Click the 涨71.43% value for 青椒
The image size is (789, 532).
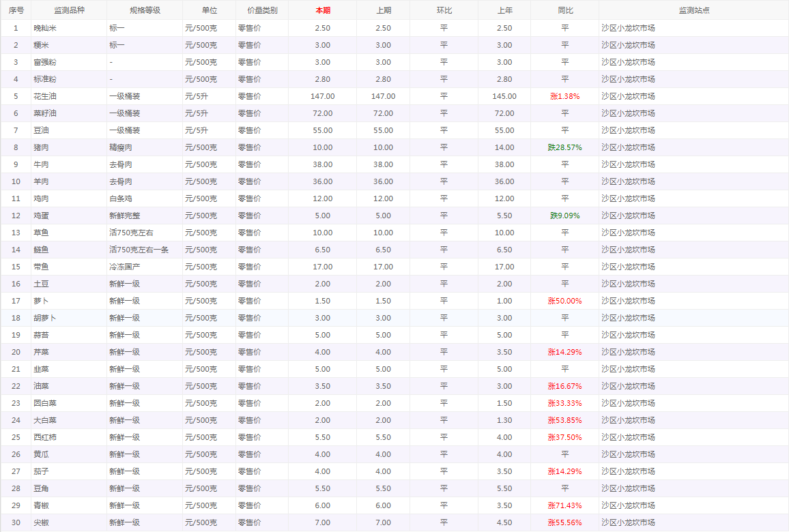coord(564,505)
